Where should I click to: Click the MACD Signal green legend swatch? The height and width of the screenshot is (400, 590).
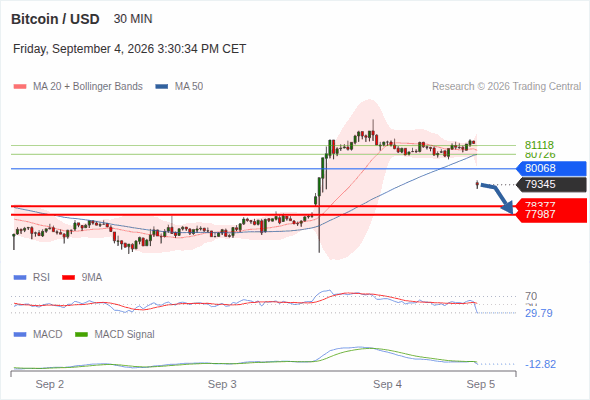81,335
